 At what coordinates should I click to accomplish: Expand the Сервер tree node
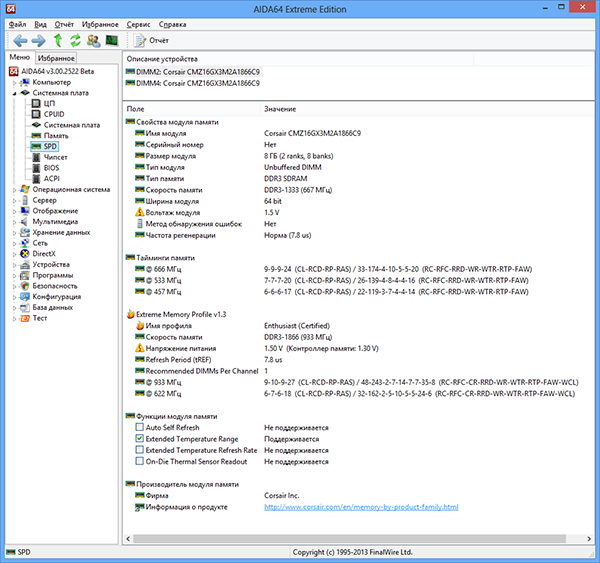(15, 200)
